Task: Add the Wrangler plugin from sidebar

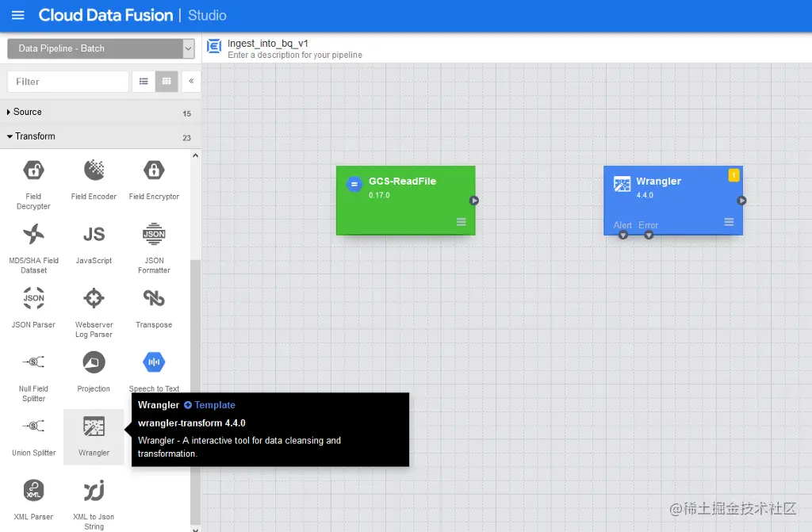Action: click(94, 437)
